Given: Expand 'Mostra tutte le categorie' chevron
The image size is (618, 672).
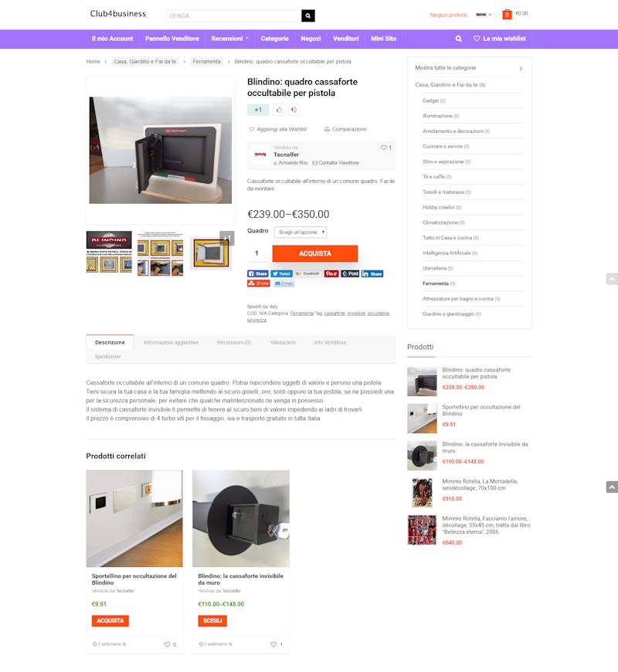Looking at the screenshot, I should click(x=521, y=68).
